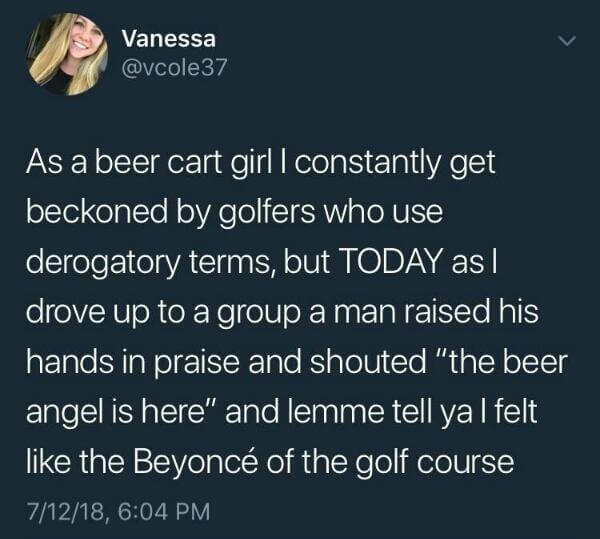Click the words "golf course" at tweet end
The width and height of the screenshot is (600, 539).
click(x=434, y=463)
